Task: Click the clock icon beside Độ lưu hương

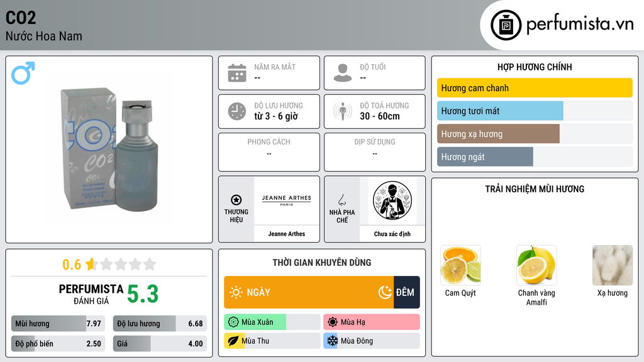Action: (x=237, y=111)
